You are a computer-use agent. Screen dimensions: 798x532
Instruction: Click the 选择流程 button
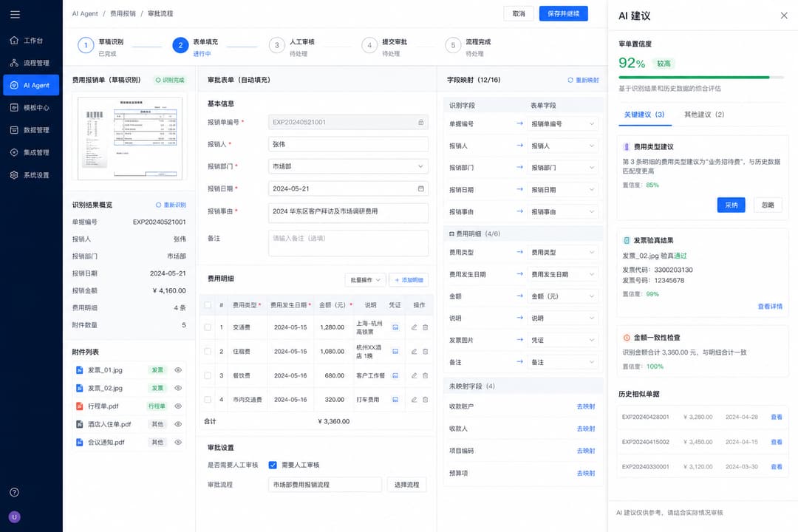(406, 485)
